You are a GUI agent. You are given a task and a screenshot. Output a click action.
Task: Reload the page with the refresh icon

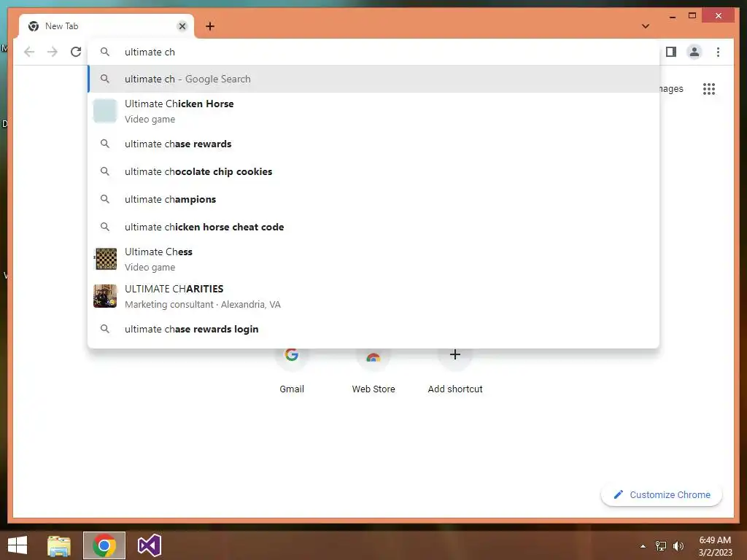point(76,52)
